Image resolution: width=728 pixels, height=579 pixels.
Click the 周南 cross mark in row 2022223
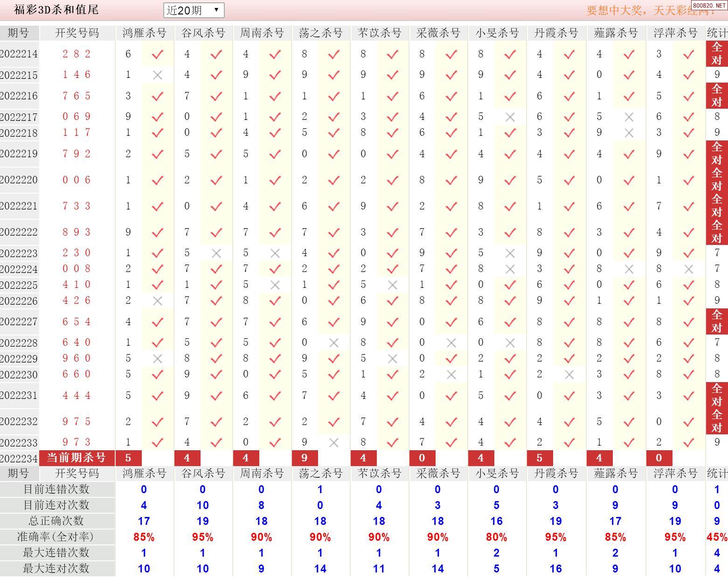[275, 253]
